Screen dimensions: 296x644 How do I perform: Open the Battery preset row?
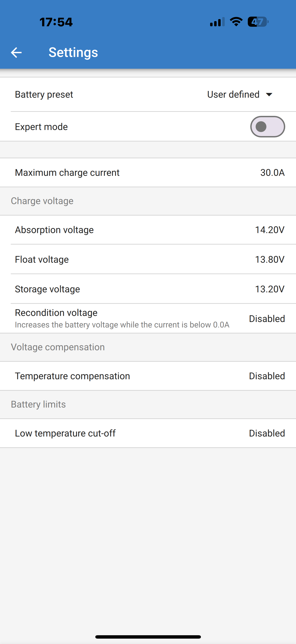pos(148,95)
